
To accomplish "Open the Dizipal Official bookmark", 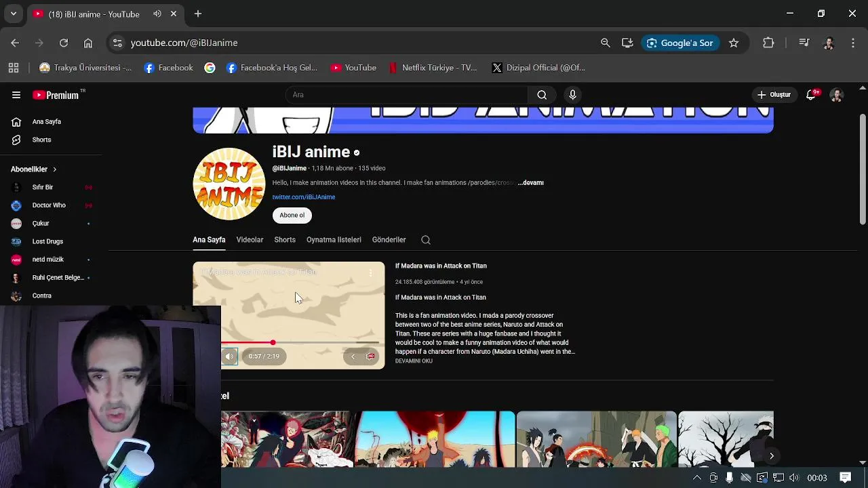I will pos(538,68).
